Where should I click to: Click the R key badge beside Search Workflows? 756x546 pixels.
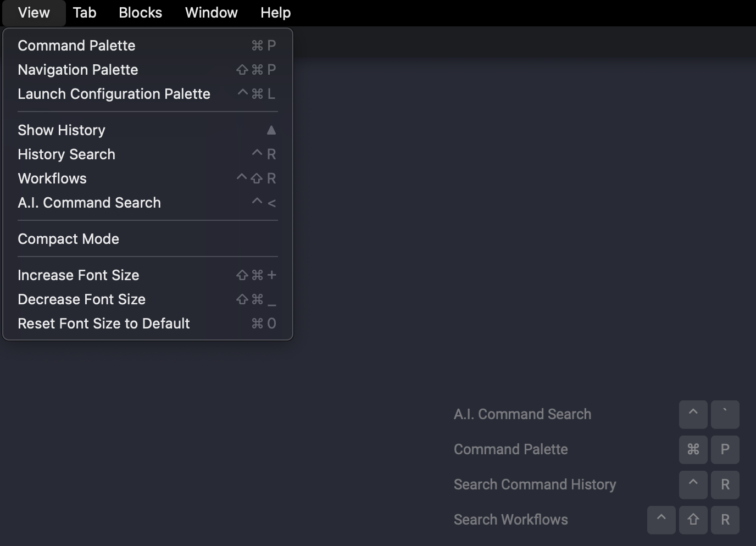point(725,520)
